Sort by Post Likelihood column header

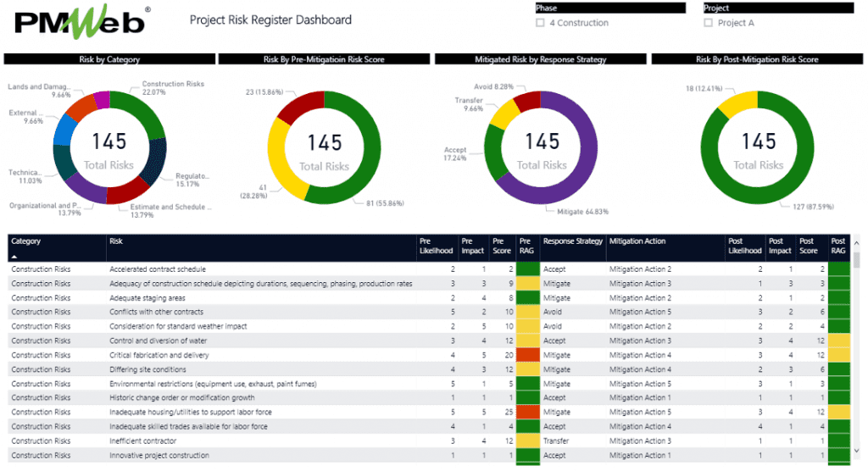(745, 246)
